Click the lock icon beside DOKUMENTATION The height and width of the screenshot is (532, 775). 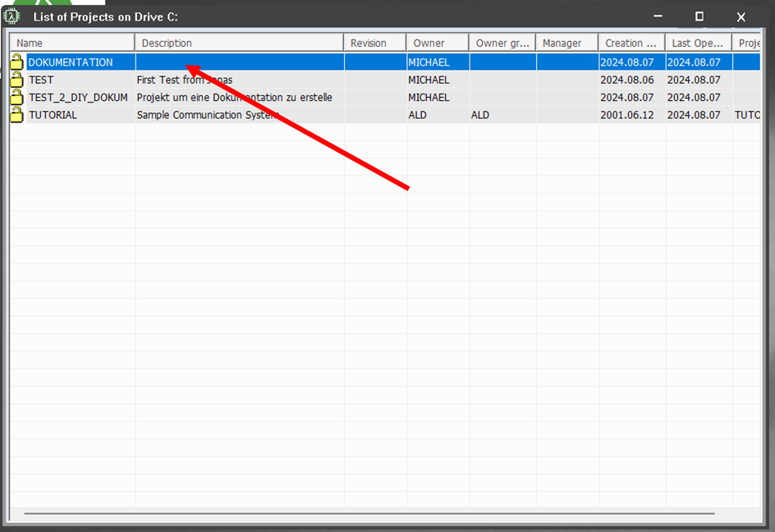(16, 62)
